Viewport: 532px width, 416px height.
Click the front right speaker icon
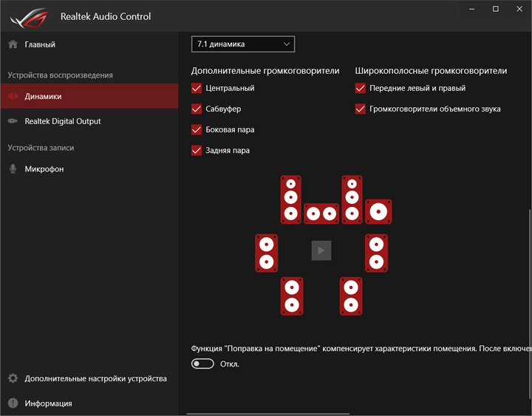pyautogui.click(x=352, y=199)
